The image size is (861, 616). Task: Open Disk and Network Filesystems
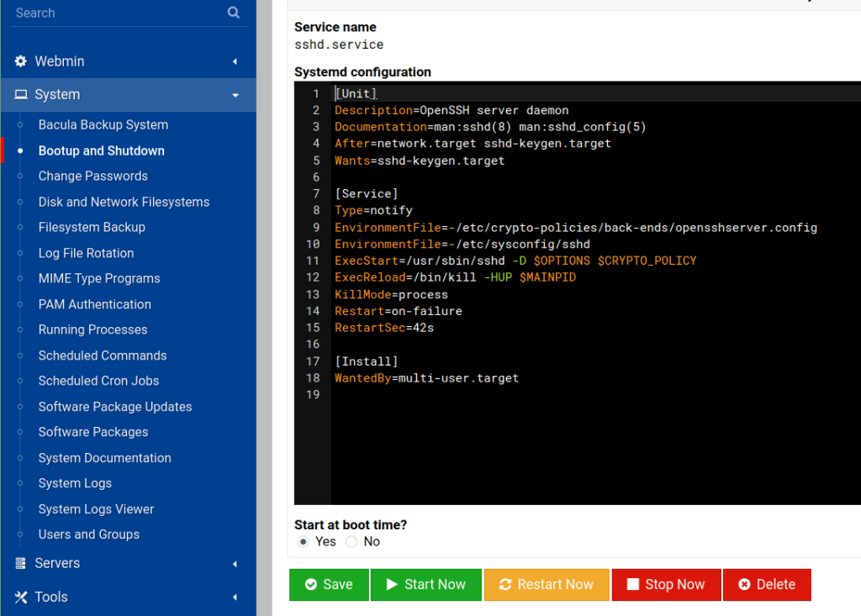point(124,202)
